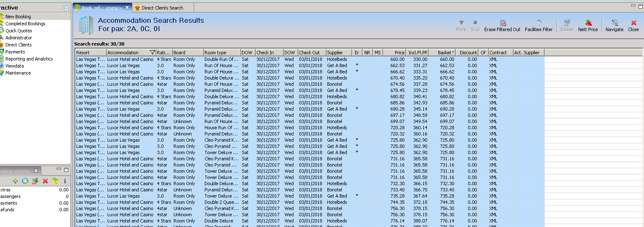The image size is (644, 227).
Task: Sort by Room type column header
Action: coord(222,53)
